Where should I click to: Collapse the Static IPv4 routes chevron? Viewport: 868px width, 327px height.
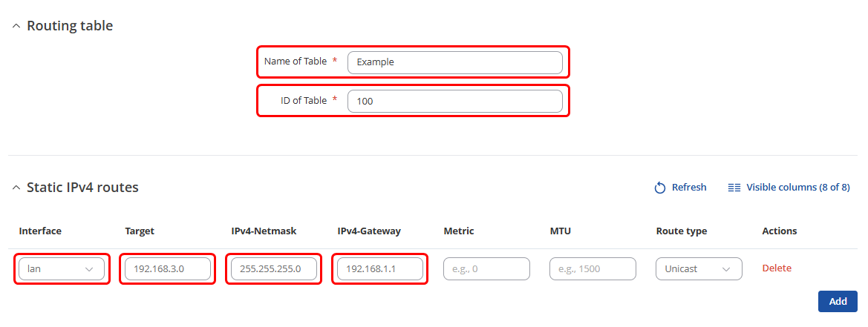(16, 188)
